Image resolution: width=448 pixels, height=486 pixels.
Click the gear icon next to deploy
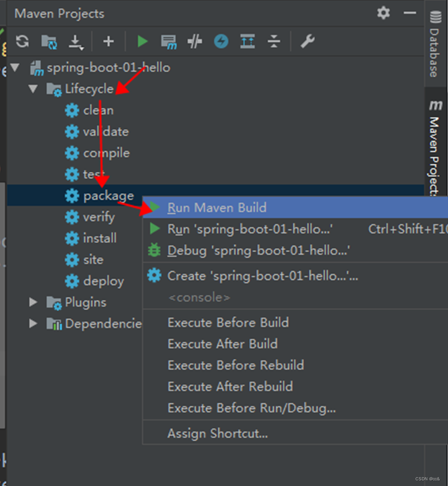coord(72,281)
